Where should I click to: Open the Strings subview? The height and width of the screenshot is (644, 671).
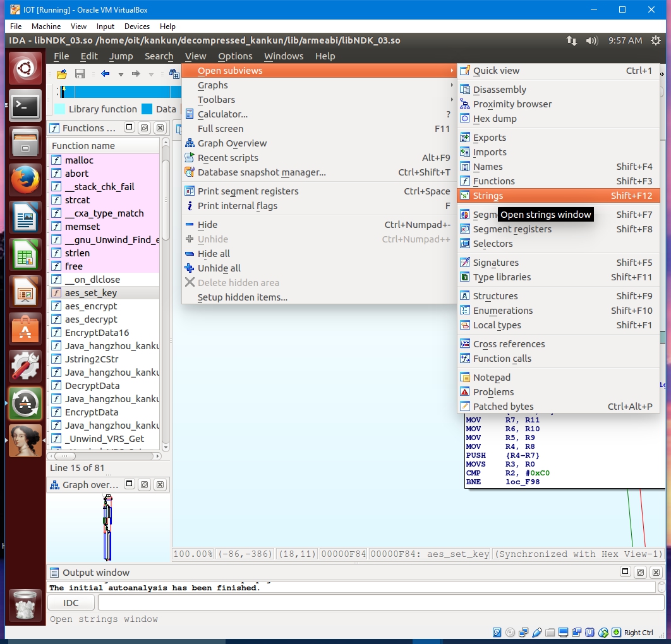(x=558, y=196)
